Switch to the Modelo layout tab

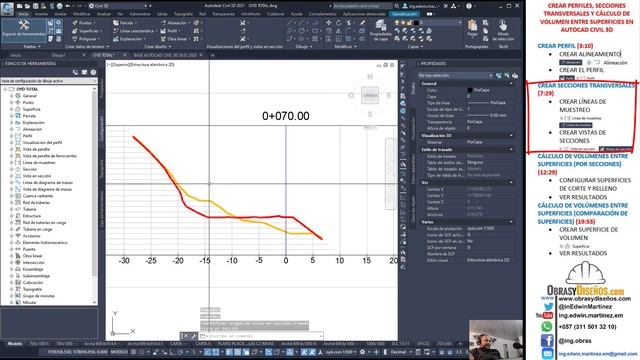click(x=15, y=344)
